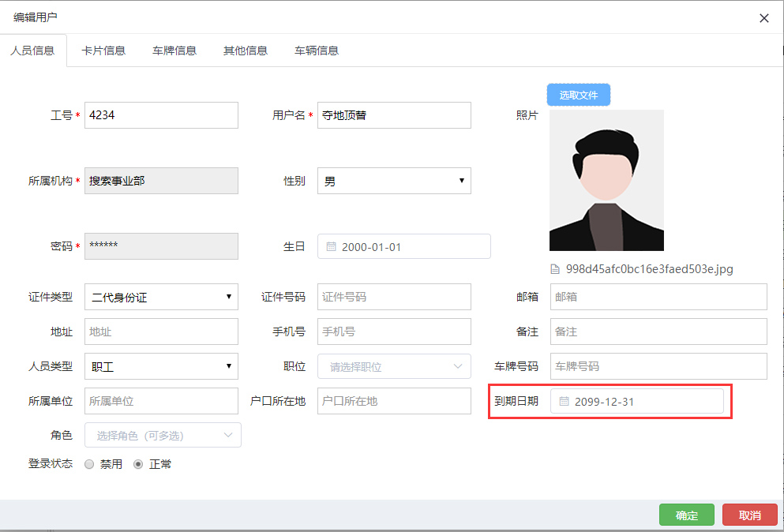Click the 手机号 input field

[394, 332]
